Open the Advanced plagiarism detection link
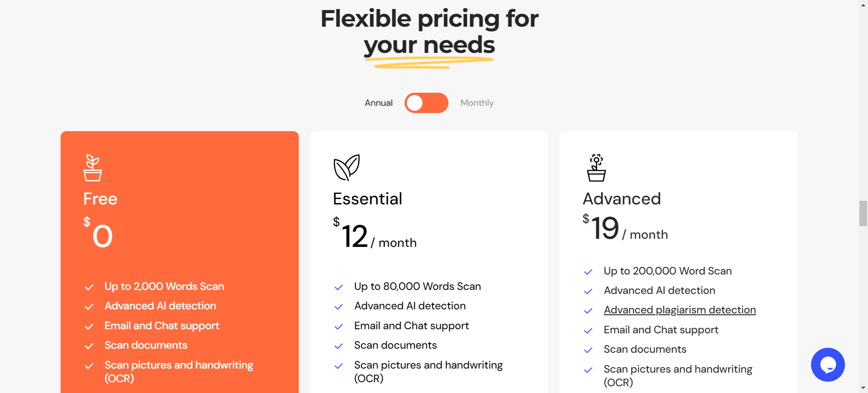This screenshot has width=868, height=393. (x=679, y=310)
